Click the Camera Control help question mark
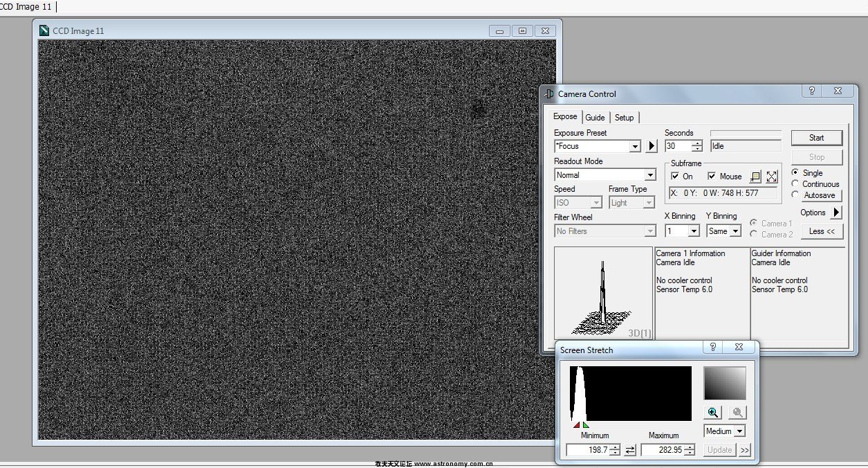This screenshot has width=868, height=468. pyautogui.click(x=812, y=91)
